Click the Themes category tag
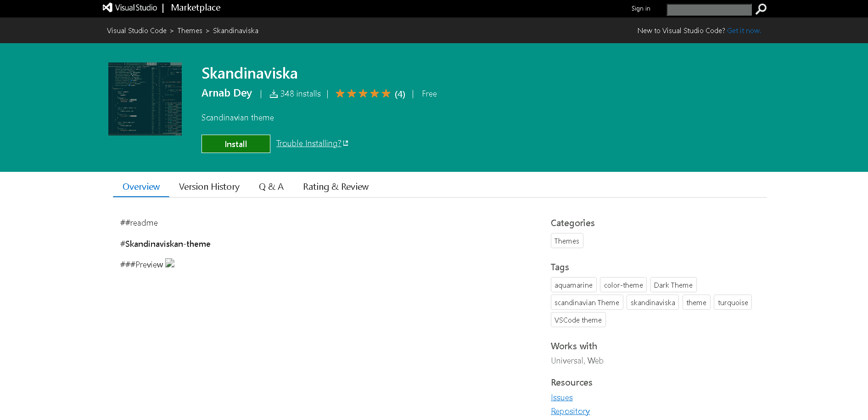Image resolution: width=868 pixels, height=420 pixels. (567, 241)
